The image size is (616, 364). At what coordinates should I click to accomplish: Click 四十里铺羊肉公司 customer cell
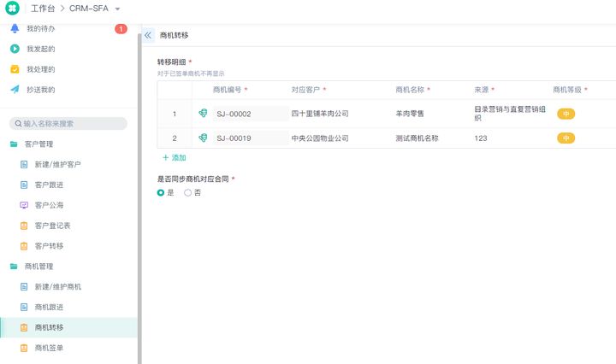click(x=320, y=114)
